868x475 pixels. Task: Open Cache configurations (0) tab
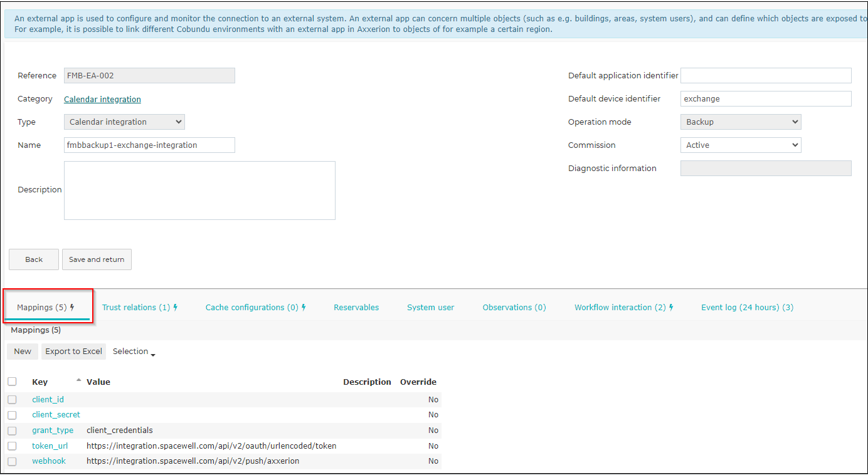256,307
